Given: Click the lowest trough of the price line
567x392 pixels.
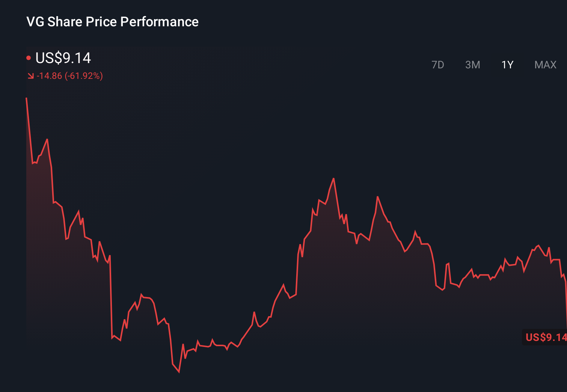Looking at the screenshot, I should (179, 372).
